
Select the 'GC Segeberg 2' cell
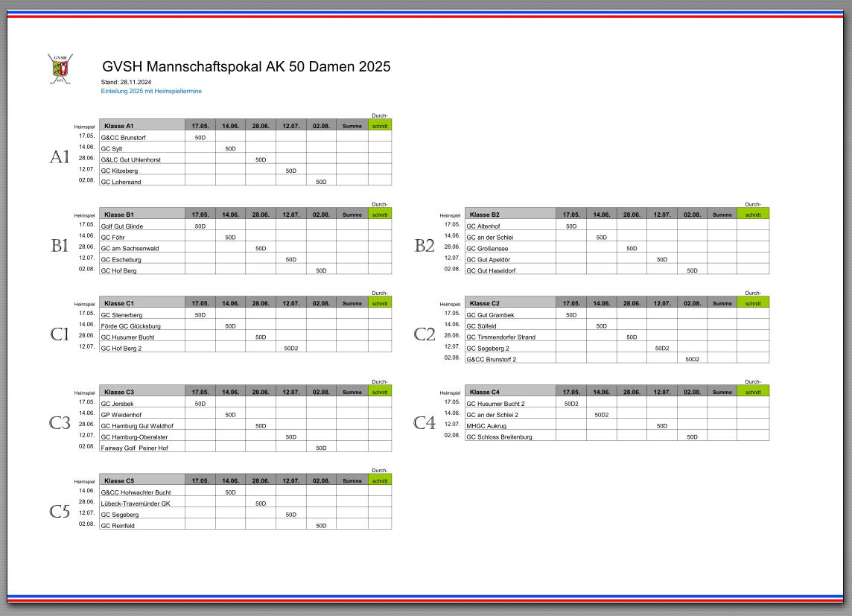pyautogui.click(x=511, y=348)
